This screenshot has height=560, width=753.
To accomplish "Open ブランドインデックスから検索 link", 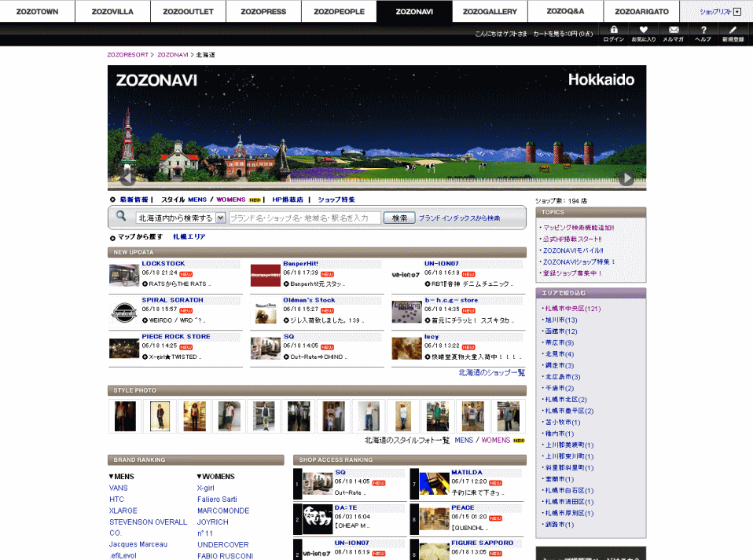I will (459, 218).
